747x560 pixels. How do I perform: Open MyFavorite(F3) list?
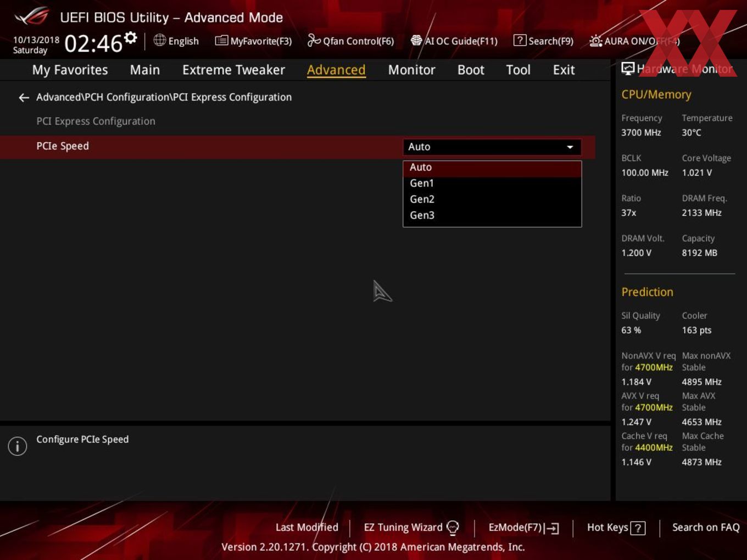pyautogui.click(x=253, y=41)
